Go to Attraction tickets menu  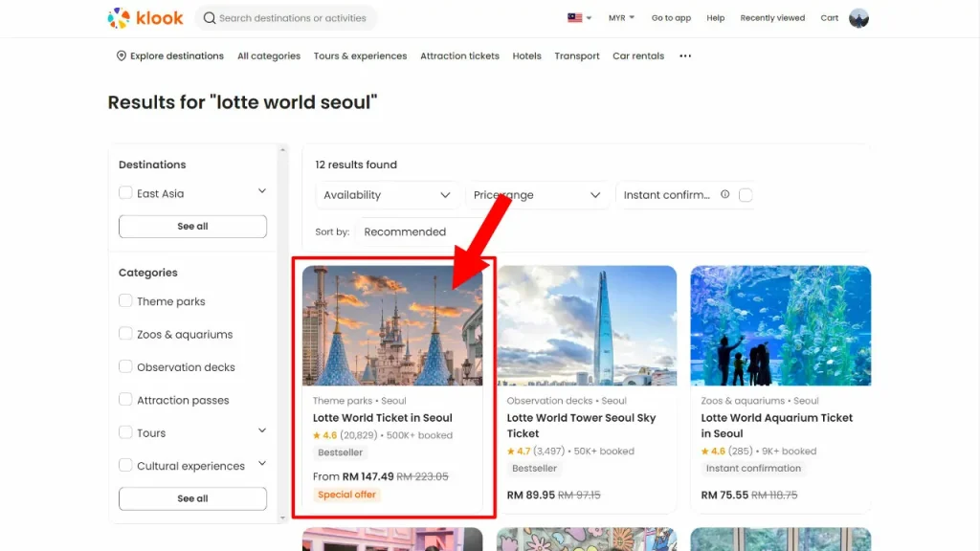tap(459, 56)
